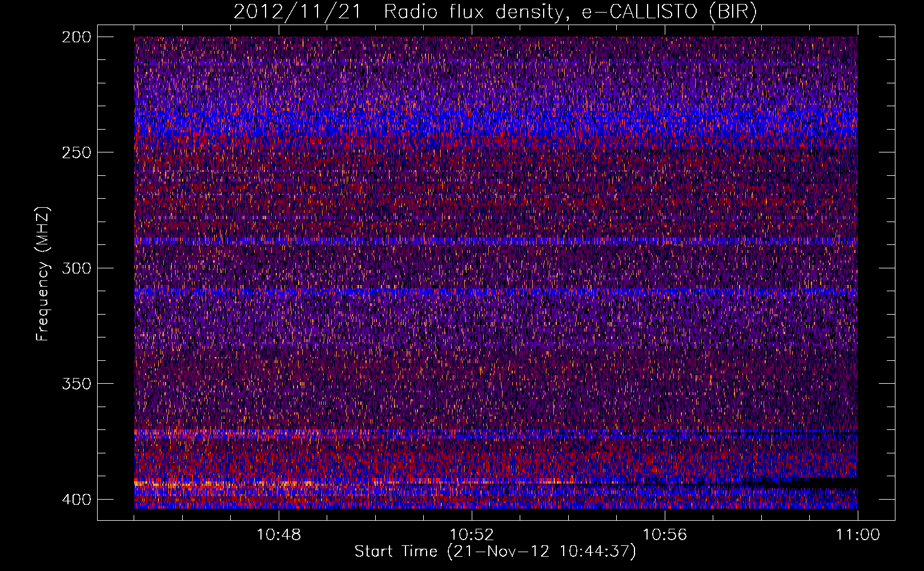
Task: Click the Start Time axis label
Action: (x=495, y=552)
